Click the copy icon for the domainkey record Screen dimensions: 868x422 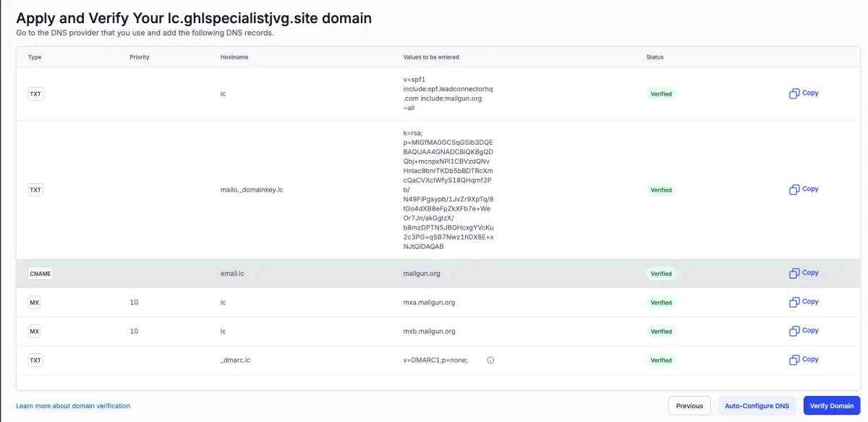[794, 190]
